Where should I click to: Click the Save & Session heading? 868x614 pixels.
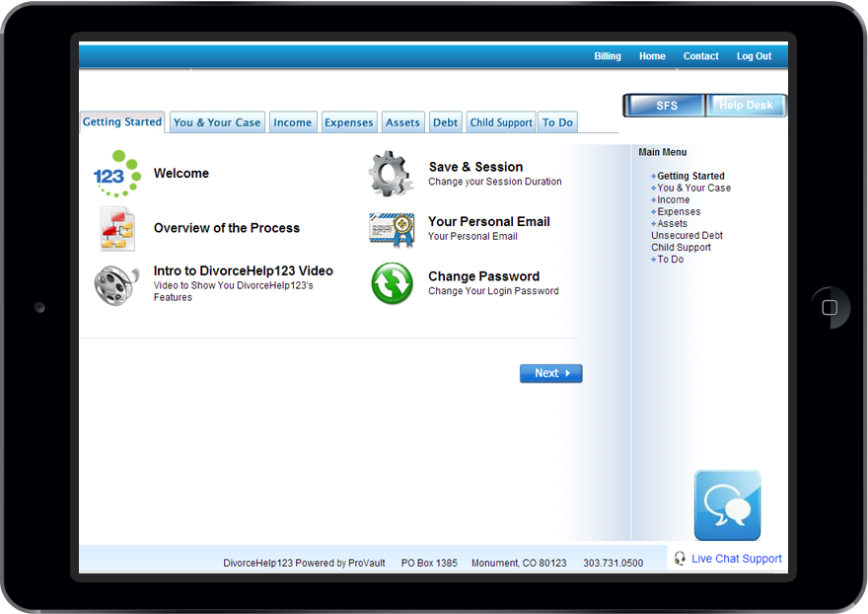coord(475,167)
